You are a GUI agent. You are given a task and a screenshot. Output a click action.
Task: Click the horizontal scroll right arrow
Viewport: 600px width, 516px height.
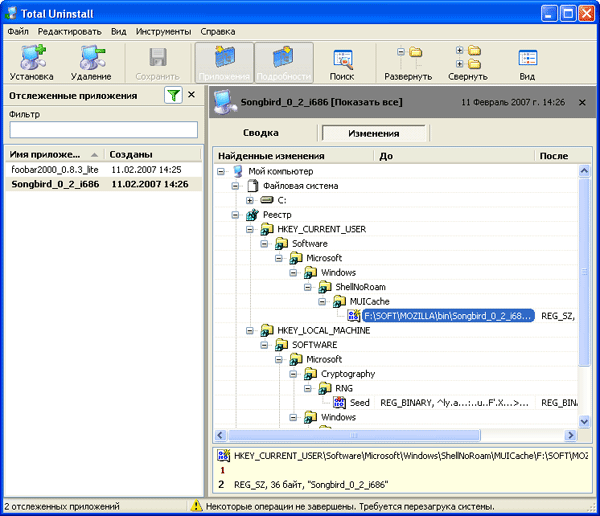click(571, 435)
